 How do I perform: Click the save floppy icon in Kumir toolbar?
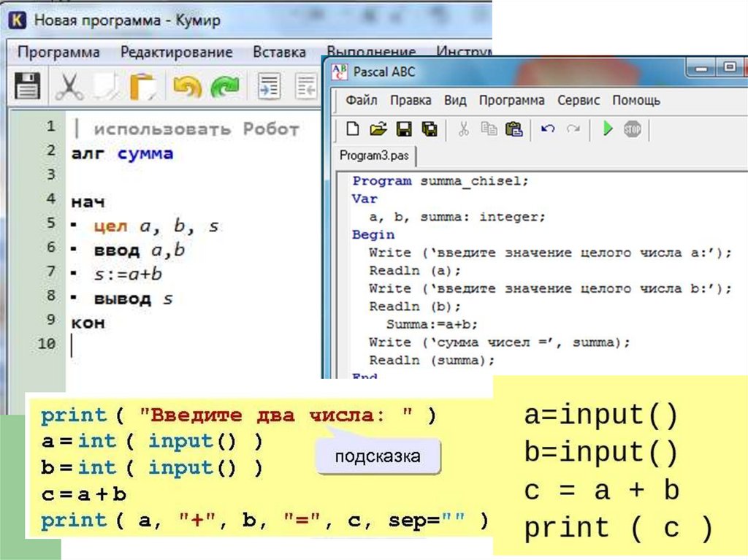click(27, 86)
